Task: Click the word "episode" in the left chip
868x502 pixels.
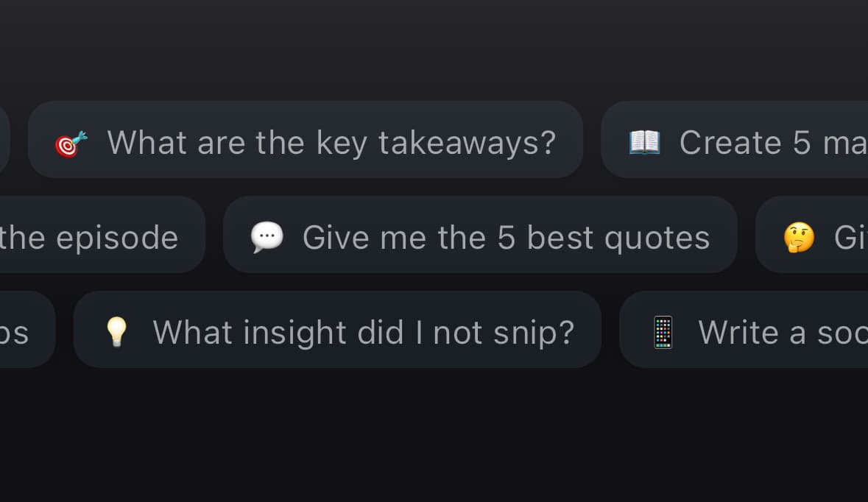Action: [117, 237]
